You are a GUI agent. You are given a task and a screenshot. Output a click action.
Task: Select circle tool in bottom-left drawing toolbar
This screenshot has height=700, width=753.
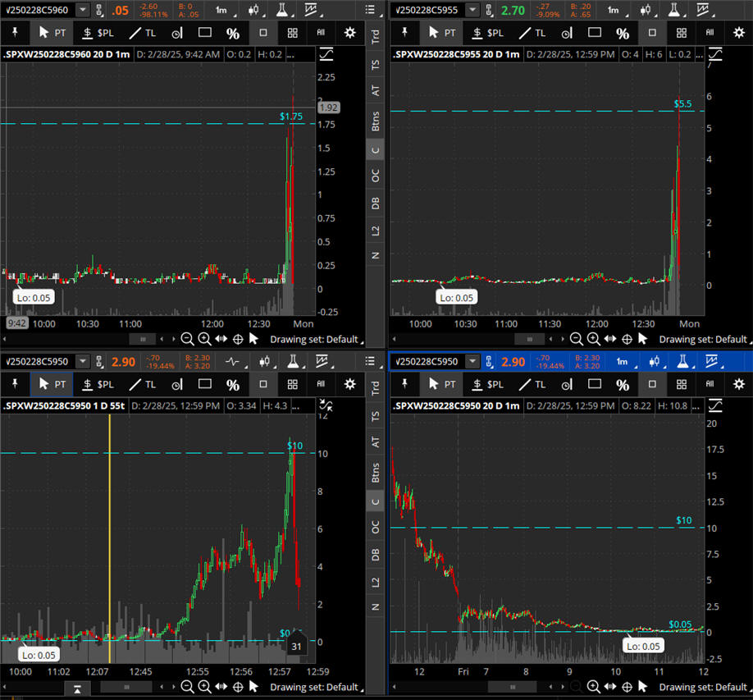tap(177, 384)
